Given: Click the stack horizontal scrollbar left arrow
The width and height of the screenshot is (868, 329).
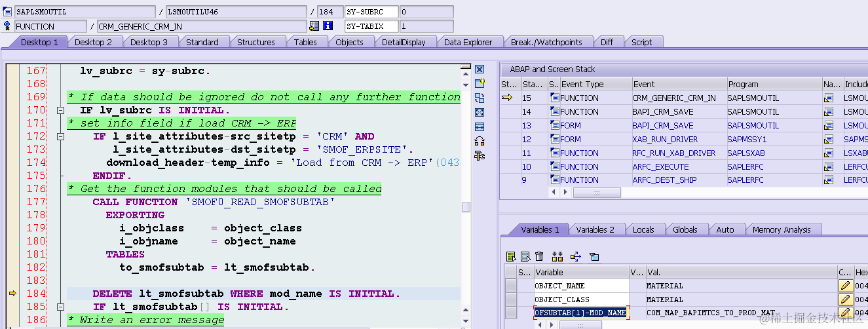Looking at the screenshot, I should (x=554, y=192).
